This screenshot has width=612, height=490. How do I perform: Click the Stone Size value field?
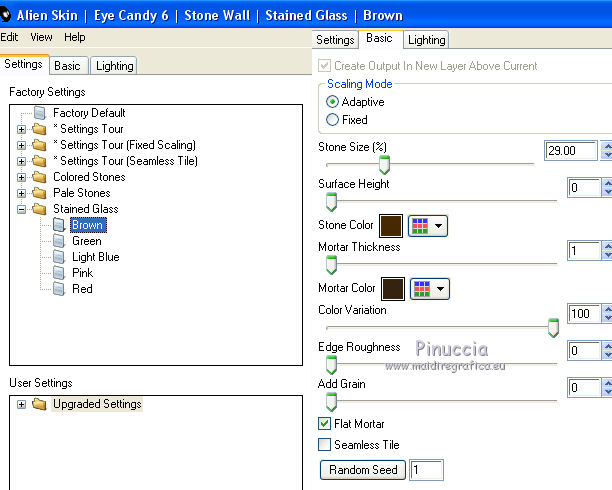coord(571,150)
